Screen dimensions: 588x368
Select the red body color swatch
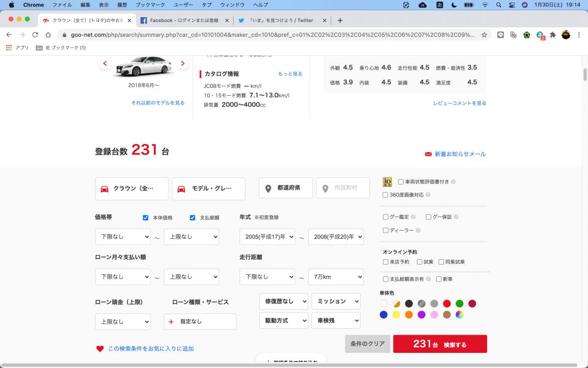[447, 304]
